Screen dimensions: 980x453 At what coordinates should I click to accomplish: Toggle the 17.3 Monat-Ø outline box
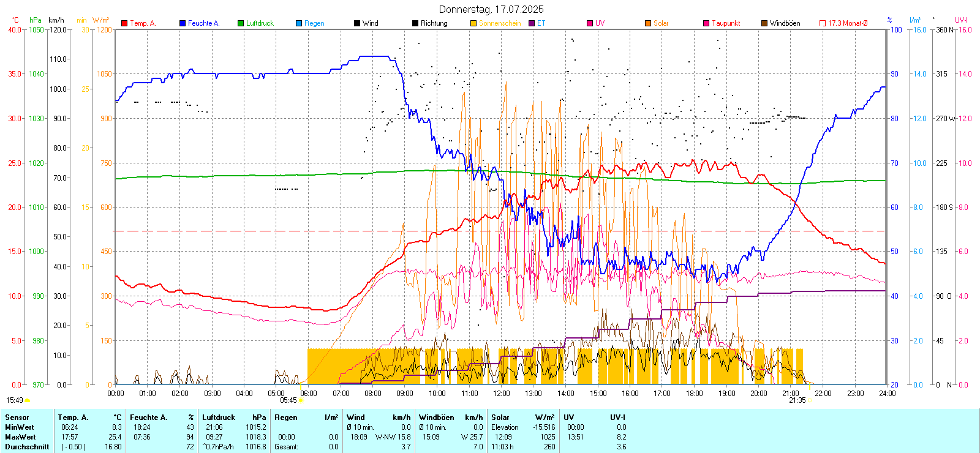(x=823, y=23)
